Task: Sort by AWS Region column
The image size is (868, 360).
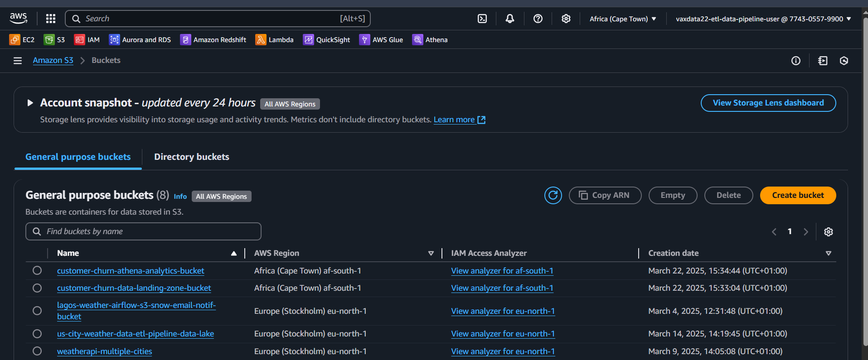Action: pyautogui.click(x=431, y=254)
